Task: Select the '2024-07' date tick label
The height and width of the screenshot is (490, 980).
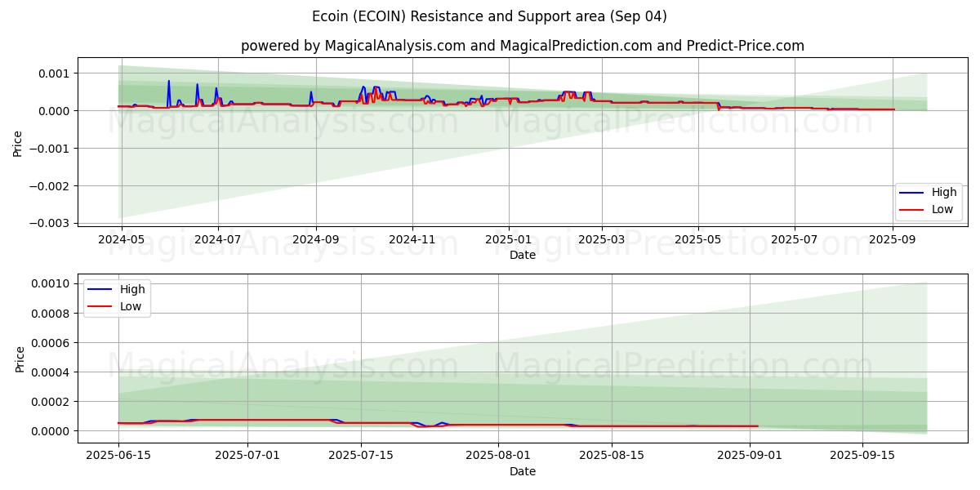Action: pos(218,240)
